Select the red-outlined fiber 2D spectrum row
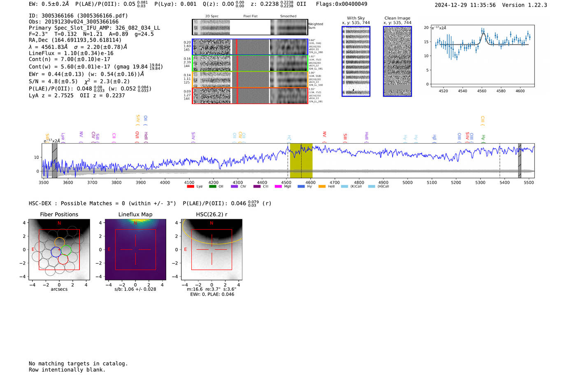The width and height of the screenshot is (576, 392). [250, 95]
